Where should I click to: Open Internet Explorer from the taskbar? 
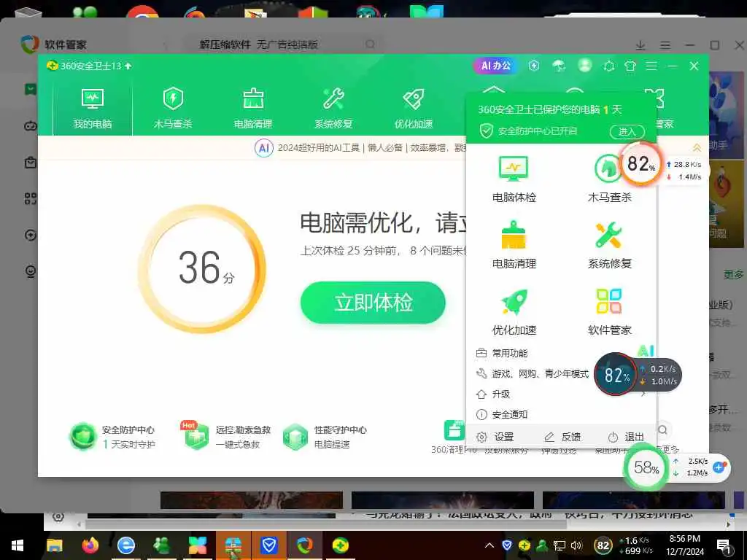click(x=125, y=545)
